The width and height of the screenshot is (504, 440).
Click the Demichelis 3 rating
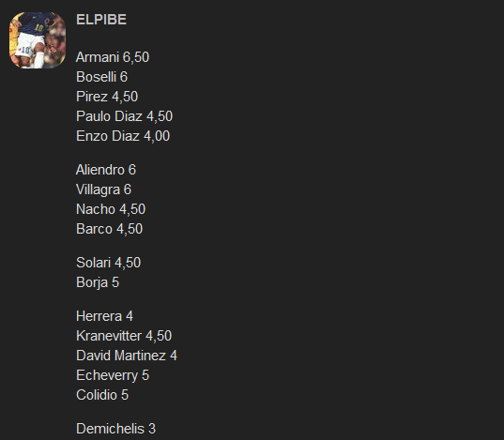pos(116,429)
